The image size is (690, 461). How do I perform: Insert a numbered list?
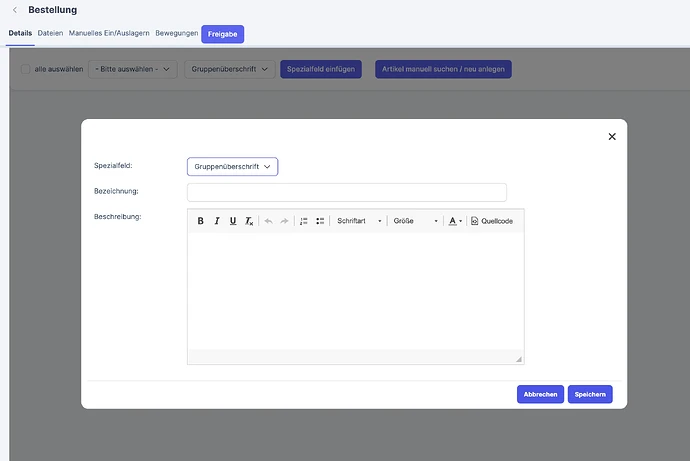pyautogui.click(x=304, y=221)
